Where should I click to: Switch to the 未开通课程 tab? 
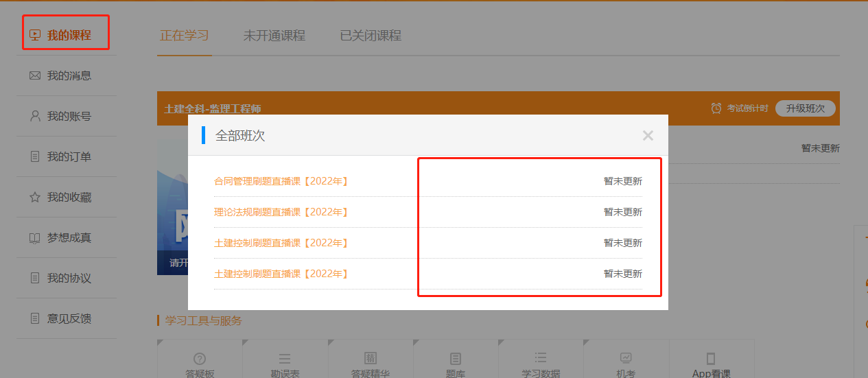pos(274,36)
